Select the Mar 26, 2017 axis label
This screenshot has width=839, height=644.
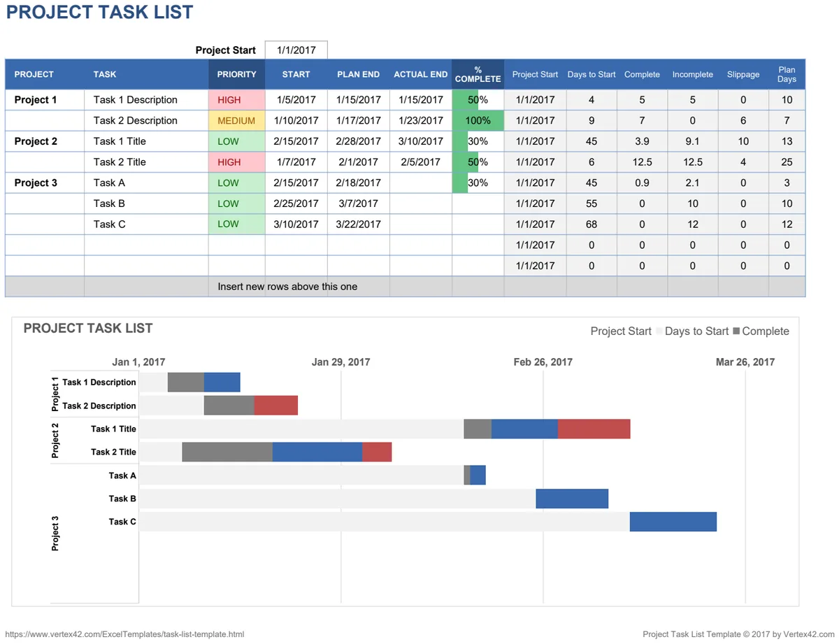tap(745, 362)
